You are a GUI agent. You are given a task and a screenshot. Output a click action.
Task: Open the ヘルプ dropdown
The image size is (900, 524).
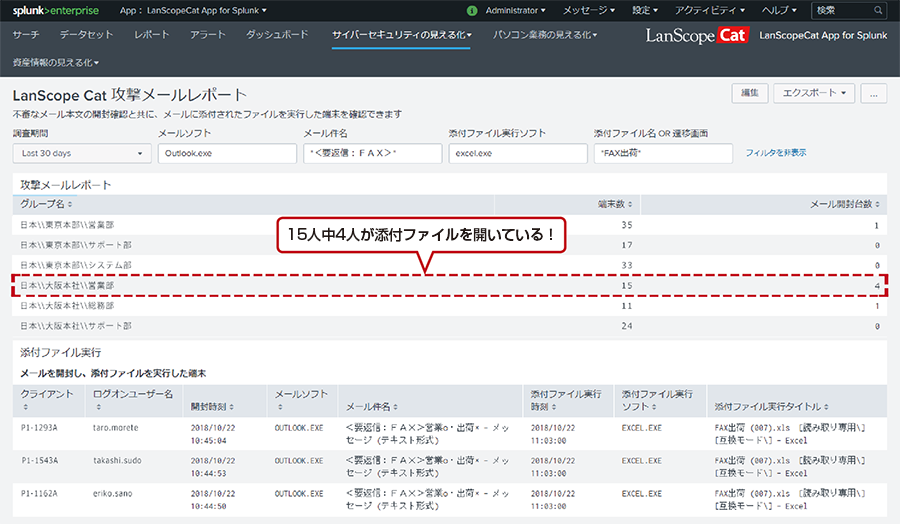[x=779, y=10]
